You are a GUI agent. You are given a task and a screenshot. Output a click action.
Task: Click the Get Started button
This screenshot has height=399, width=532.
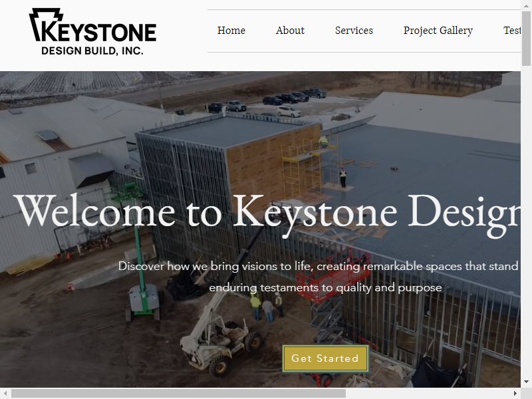pyautogui.click(x=325, y=358)
